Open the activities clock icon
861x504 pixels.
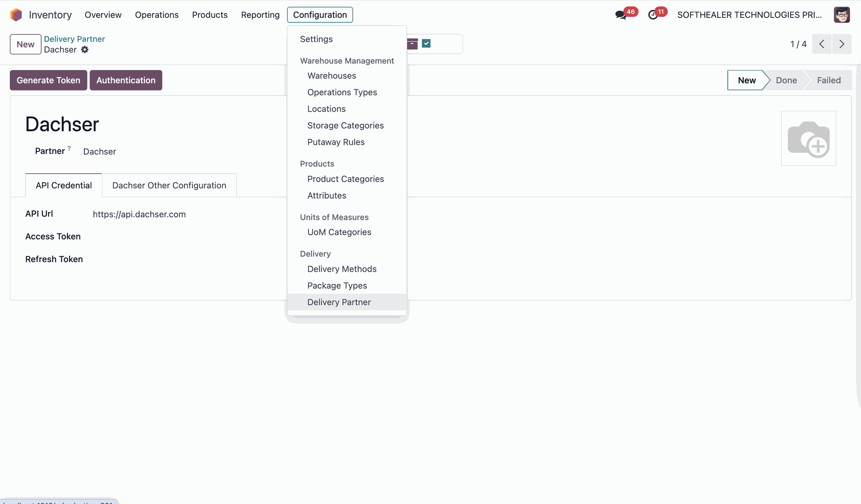pos(653,15)
